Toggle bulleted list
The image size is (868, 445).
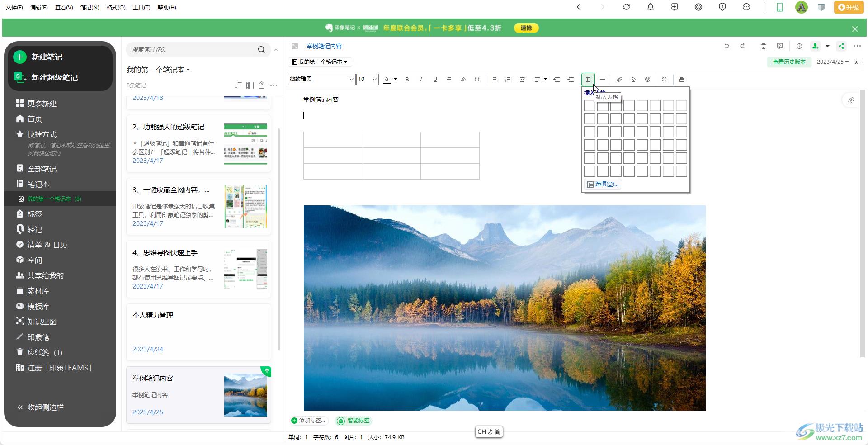(x=494, y=79)
